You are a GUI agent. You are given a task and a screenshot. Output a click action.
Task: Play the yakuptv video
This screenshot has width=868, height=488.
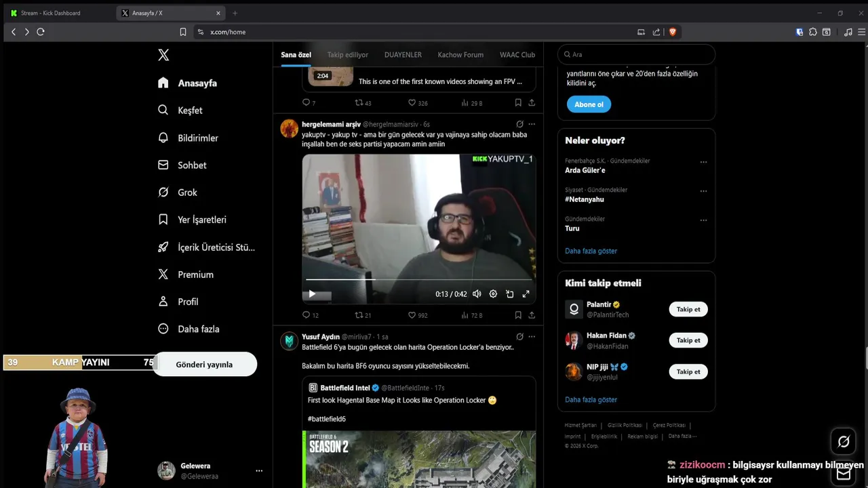pyautogui.click(x=312, y=293)
